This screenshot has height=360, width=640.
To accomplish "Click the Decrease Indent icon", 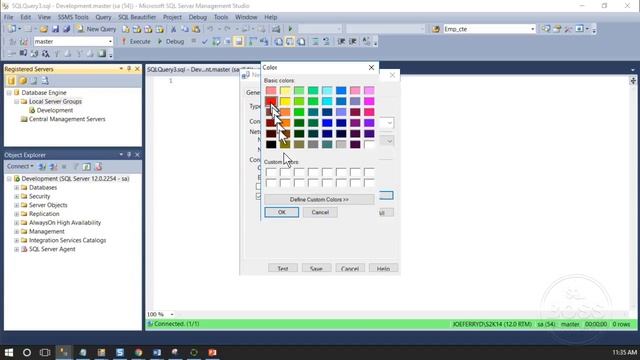I will pyautogui.click(x=341, y=41).
